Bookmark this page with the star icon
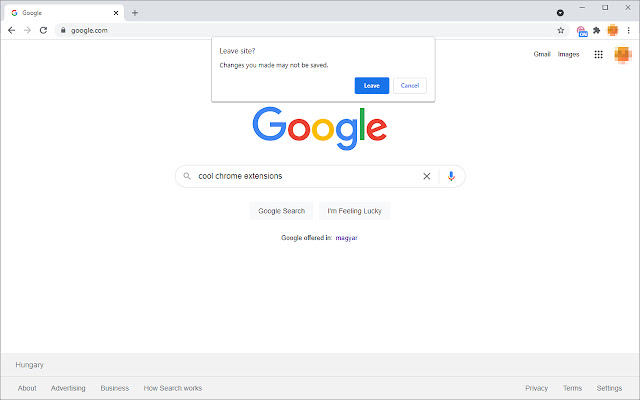Screen dimensions: 640x400 point(561,30)
